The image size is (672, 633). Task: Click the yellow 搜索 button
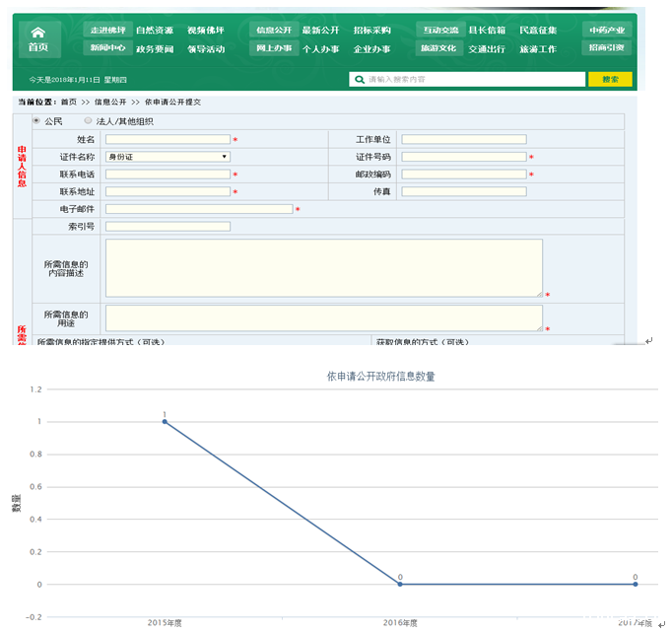pos(610,80)
